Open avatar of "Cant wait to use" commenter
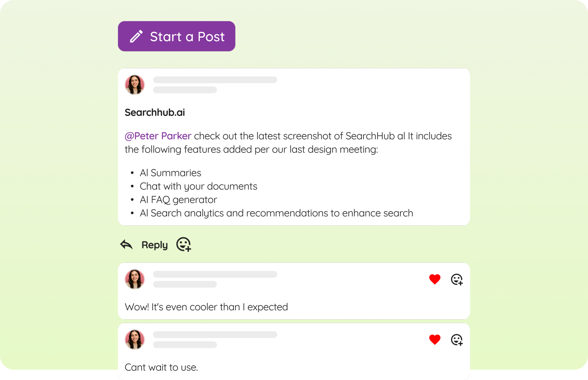 (135, 339)
